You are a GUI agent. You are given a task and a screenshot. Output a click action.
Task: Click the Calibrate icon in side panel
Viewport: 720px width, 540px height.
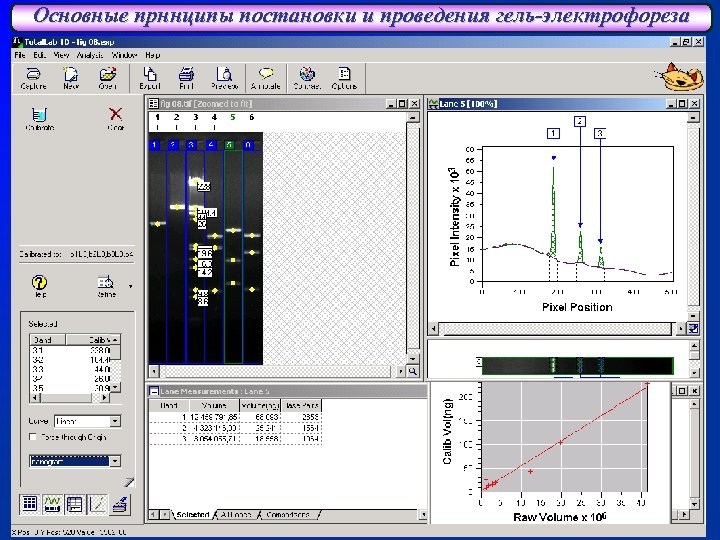[x=40, y=116]
